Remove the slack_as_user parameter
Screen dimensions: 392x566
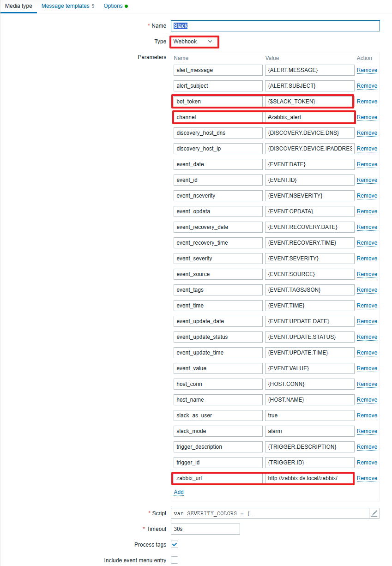click(367, 415)
